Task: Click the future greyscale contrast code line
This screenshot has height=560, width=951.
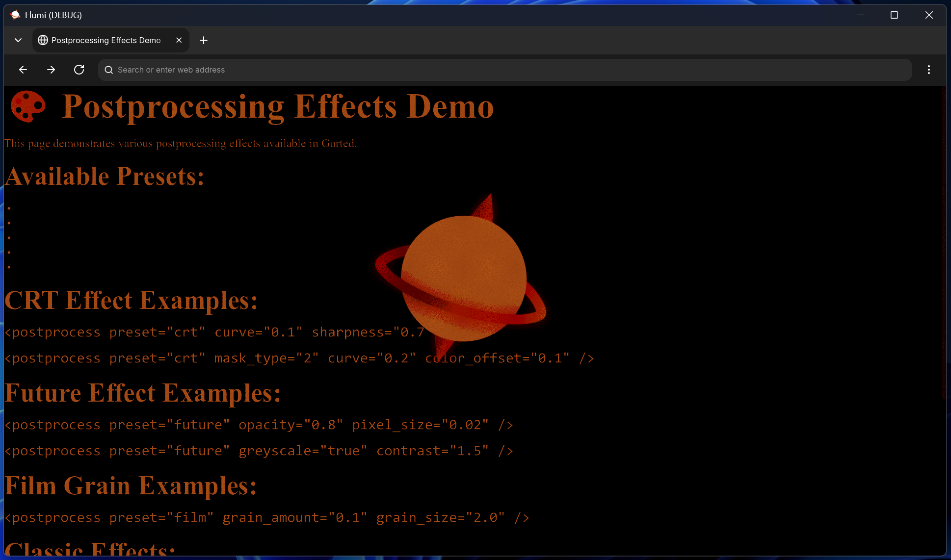Action: [x=259, y=451]
